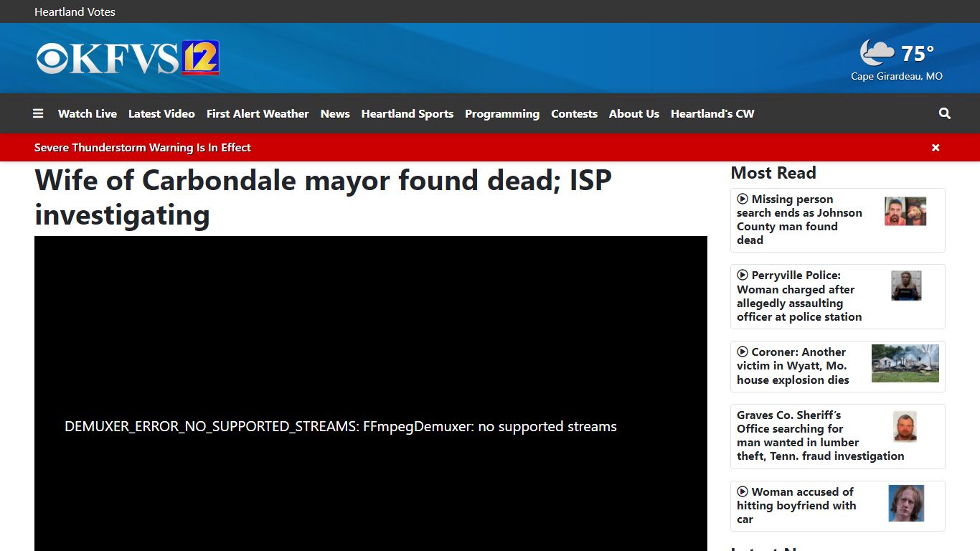Open the cloudy weather icon

(x=877, y=52)
